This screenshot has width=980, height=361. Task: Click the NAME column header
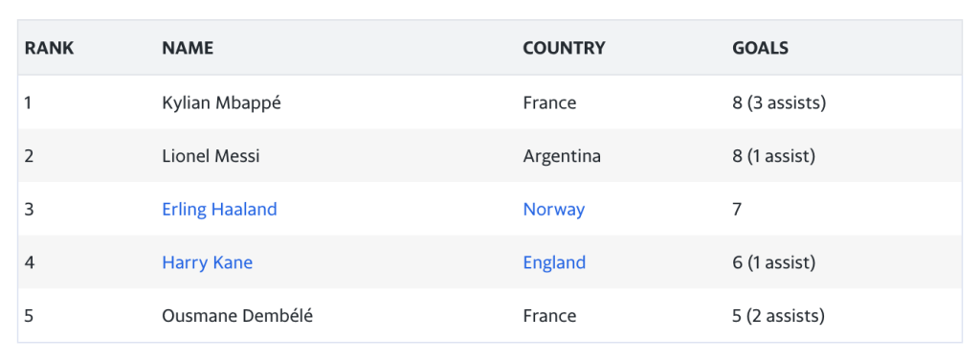pos(188,48)
